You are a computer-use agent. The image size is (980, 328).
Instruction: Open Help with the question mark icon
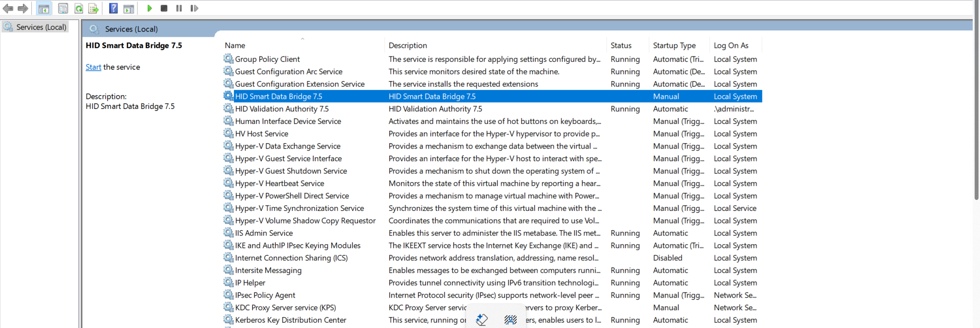[113, 8]
